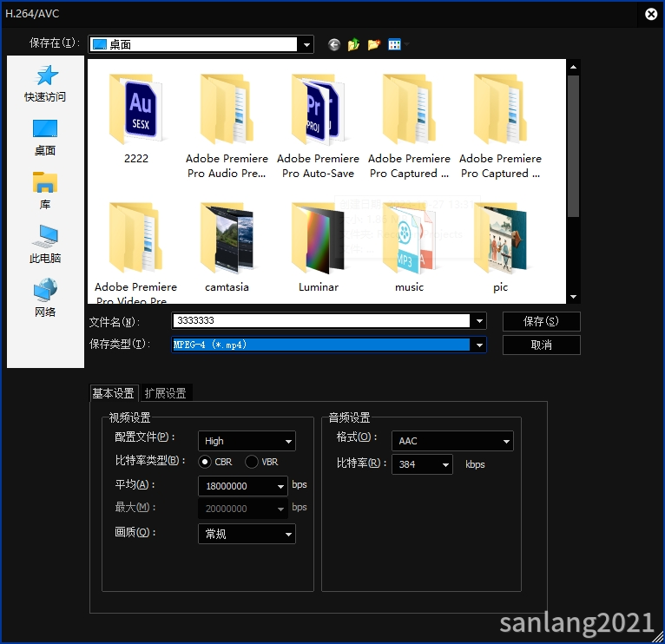Select the pic folder
This screenshot has height=644, width=665.
500,247
